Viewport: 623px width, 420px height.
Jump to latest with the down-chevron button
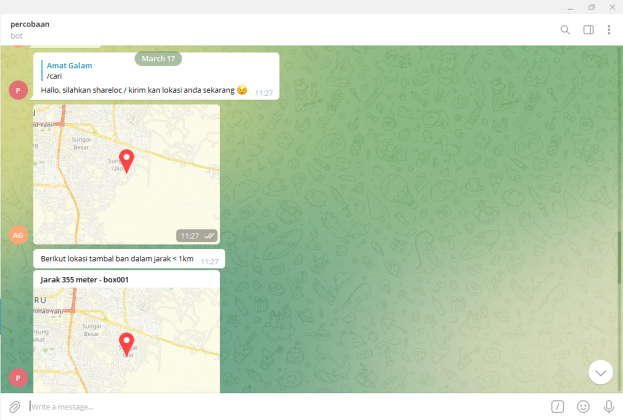pyautogui.click(x=601, y=372)
